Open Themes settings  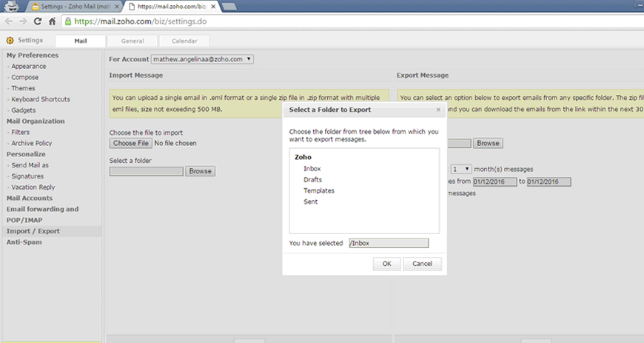point(24,88)
